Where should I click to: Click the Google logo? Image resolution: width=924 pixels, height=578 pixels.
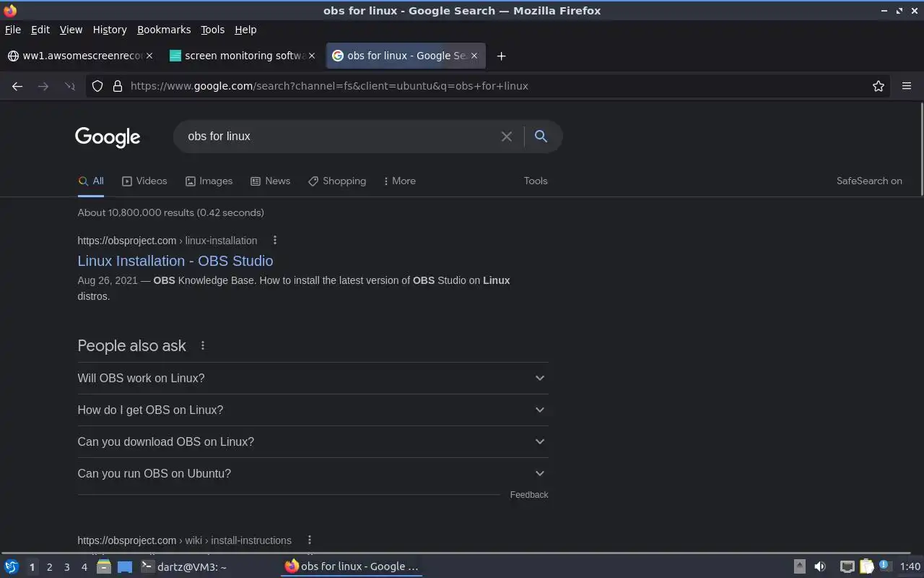point(108,137)
